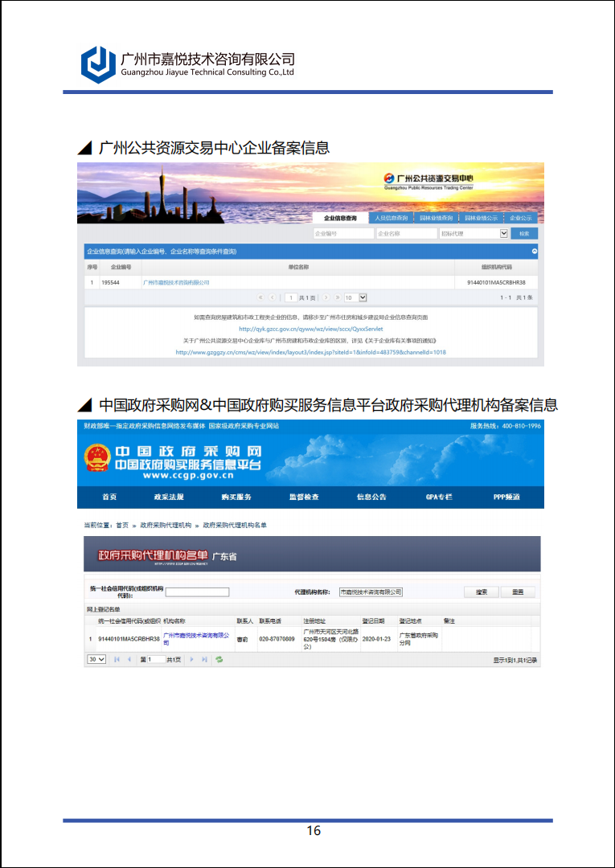Open the rows-per-page dropdown showing 10
This screenshot has height=868, width=615.
355,298
